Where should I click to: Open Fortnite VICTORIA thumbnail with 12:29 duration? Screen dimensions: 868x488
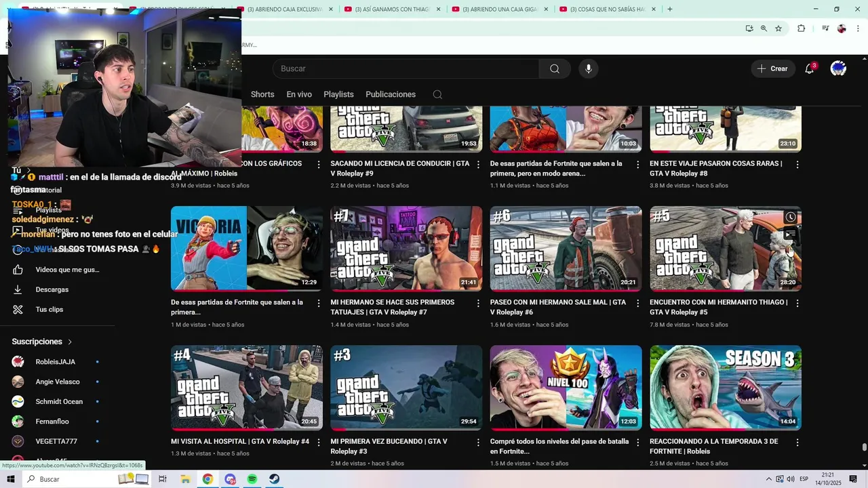pyautogui.click(x=247, y=249)
